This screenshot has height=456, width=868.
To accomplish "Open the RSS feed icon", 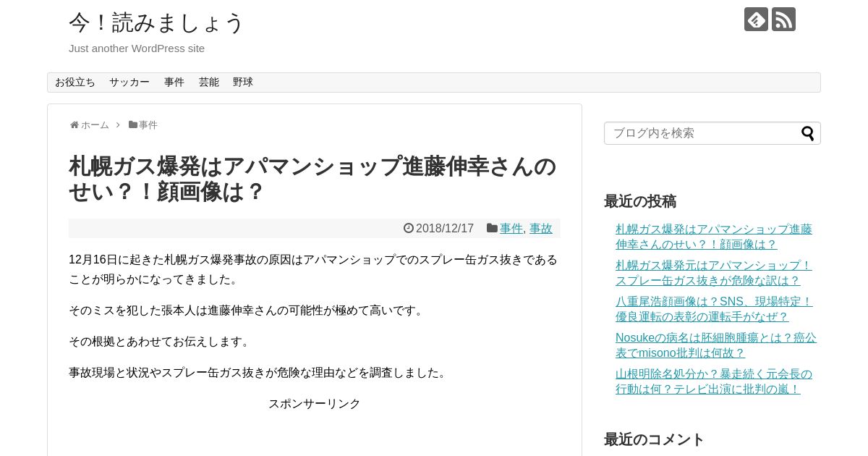I will [x=783, y=19].
